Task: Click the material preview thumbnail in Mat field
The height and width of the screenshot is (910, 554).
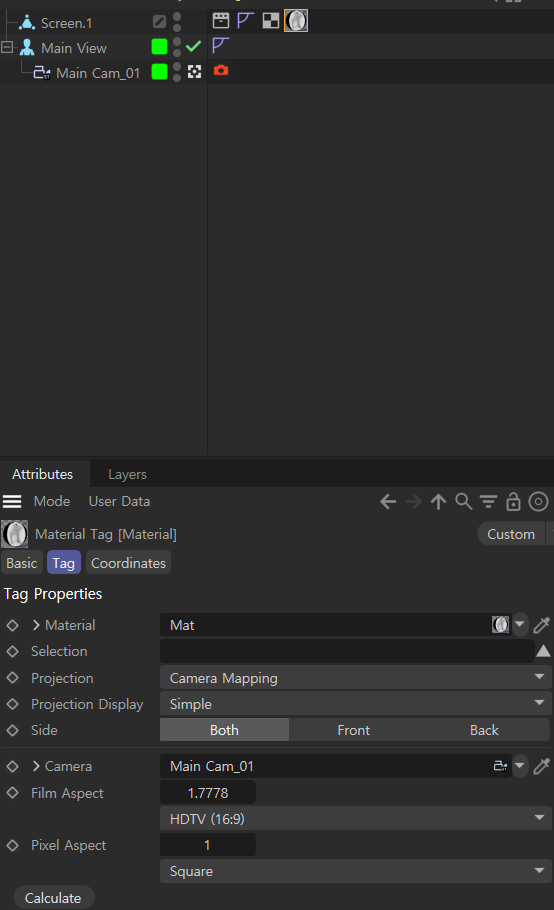Action: point(500,624)
